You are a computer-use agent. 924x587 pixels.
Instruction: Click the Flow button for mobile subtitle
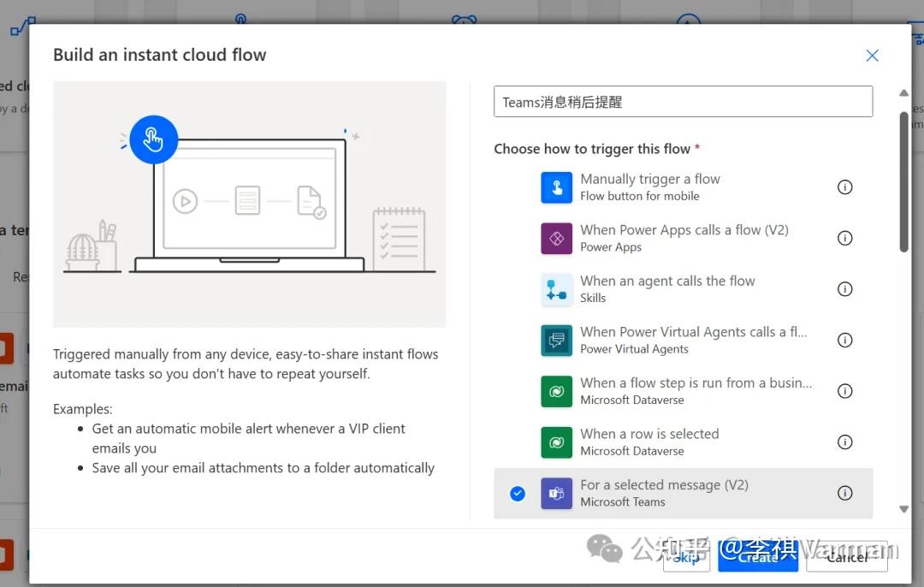639,196
